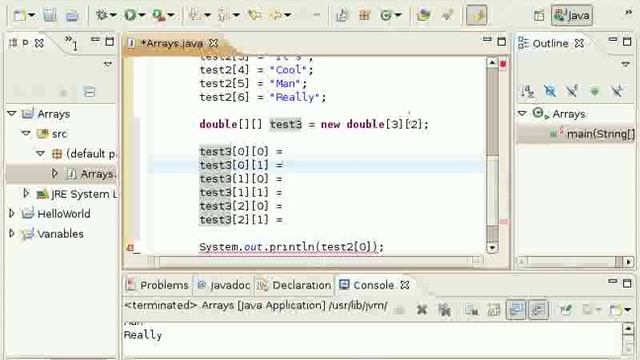Viewport: 640px width, 360px height.
Task: Click the double[][] test3 declaration line
Action: pyautogui.click(x=314, y=124)
